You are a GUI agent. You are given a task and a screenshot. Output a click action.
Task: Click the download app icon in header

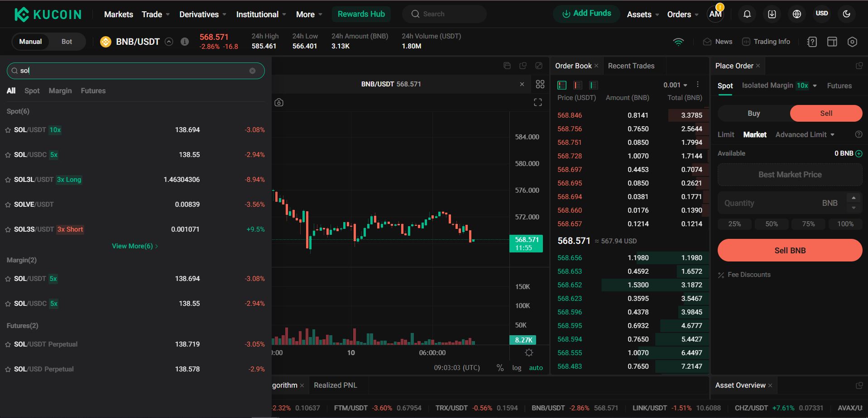pos(772,14)
